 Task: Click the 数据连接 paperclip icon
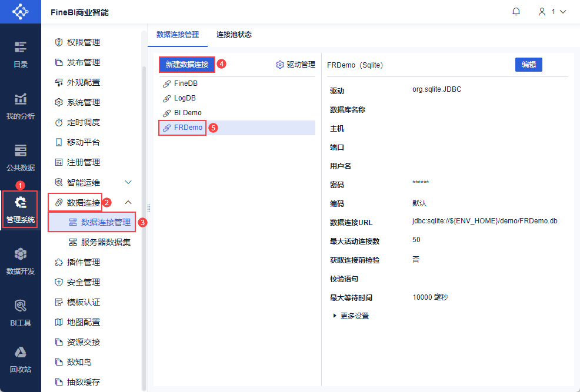click(x=59, y=203)
